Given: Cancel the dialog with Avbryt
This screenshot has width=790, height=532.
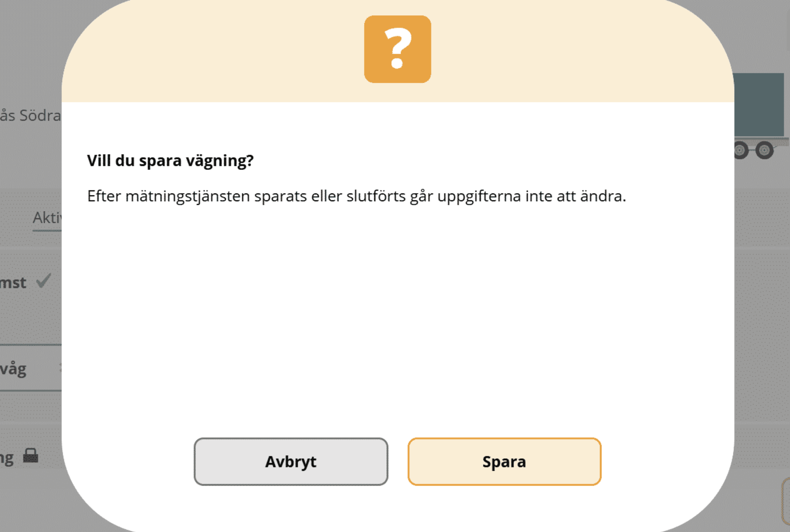Looking at the screenshot, I should click(x=291, y=461).
